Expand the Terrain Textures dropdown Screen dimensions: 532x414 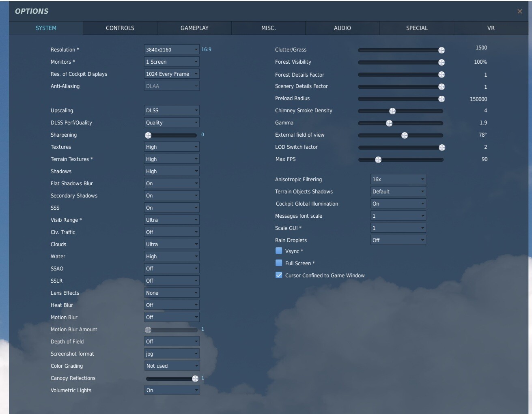(x=172, y=159)
